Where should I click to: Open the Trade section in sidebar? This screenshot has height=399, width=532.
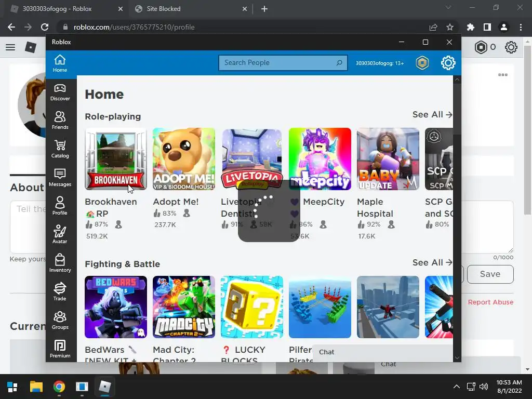point(60,292)
